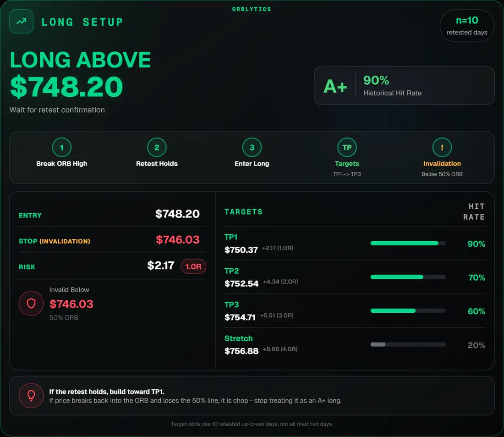The width and height of the screenshot is (504, 437).
Task: Click the TP3 hit rate progress bar
Action: coord(408,311)
